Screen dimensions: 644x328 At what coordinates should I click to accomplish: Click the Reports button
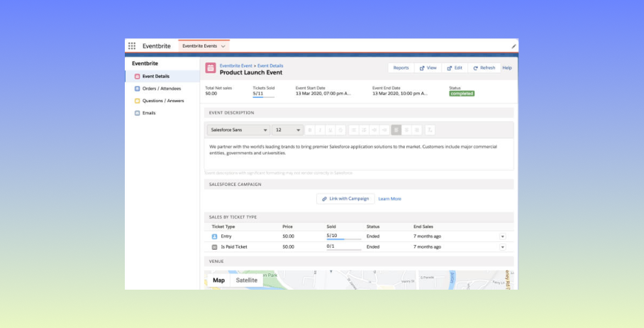[401, 68]
